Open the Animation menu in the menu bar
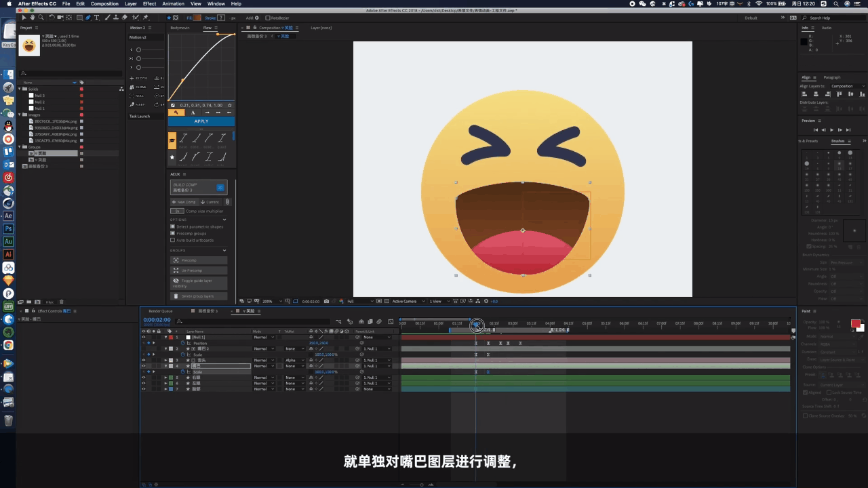The image size is (868, 488). click(x=173, y=3)
